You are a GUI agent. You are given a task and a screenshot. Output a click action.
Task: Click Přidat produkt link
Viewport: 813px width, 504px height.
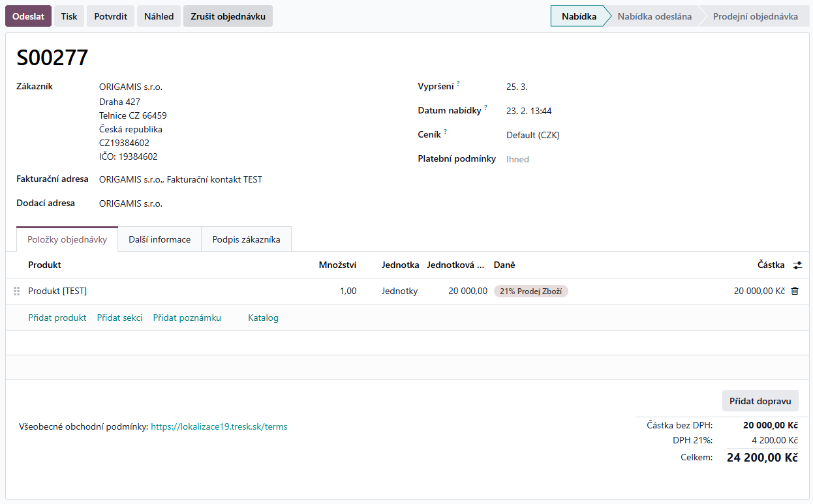click(x=57, y=318)
